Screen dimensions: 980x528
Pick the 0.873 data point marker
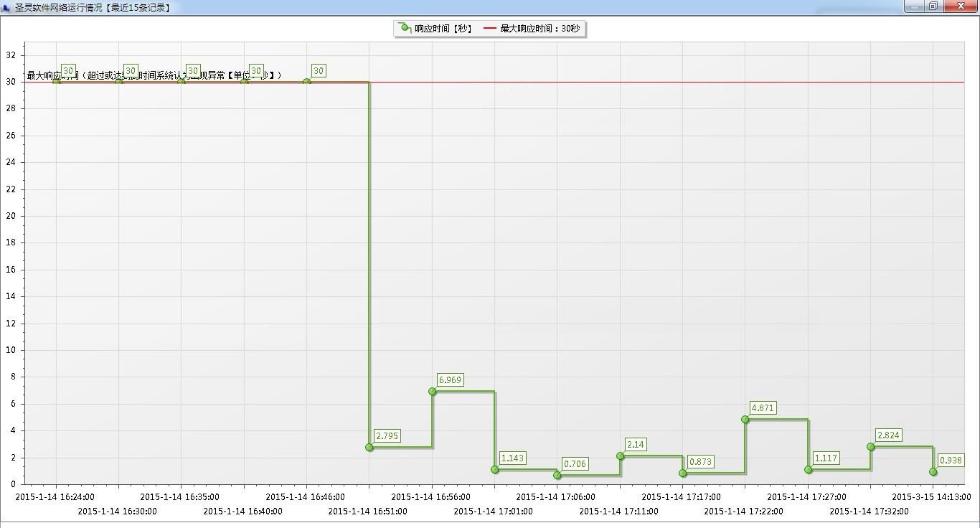pos(683,473)
